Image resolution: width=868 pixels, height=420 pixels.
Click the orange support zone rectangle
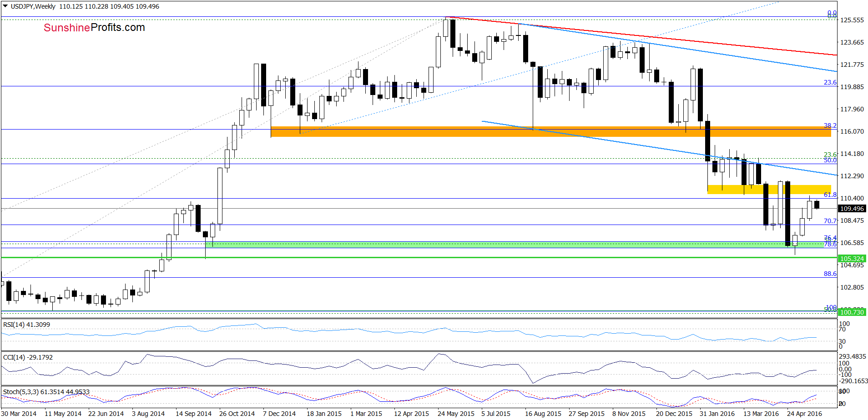(x=550, y=131)
